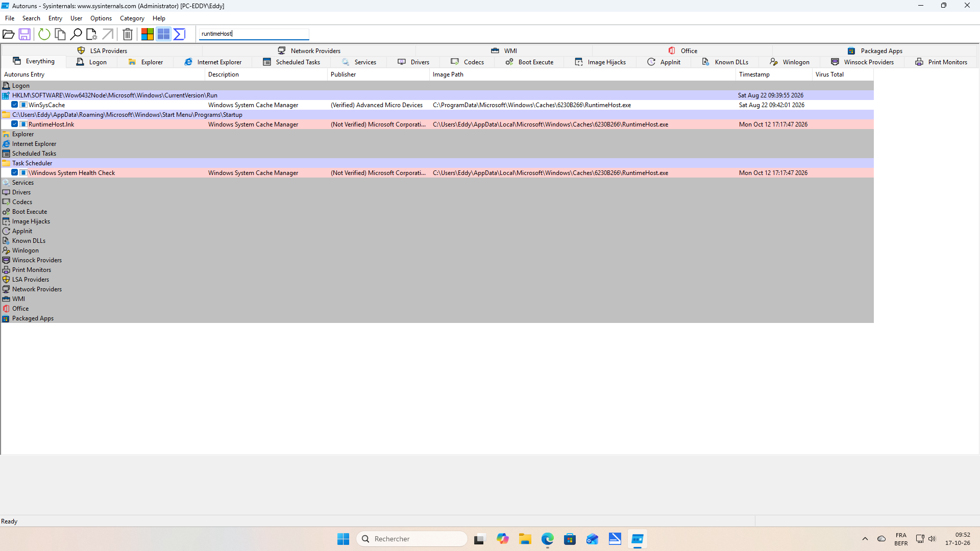Sort by the Image Path column header
This screenshot has width=980, height=551.
pos(582,74)
